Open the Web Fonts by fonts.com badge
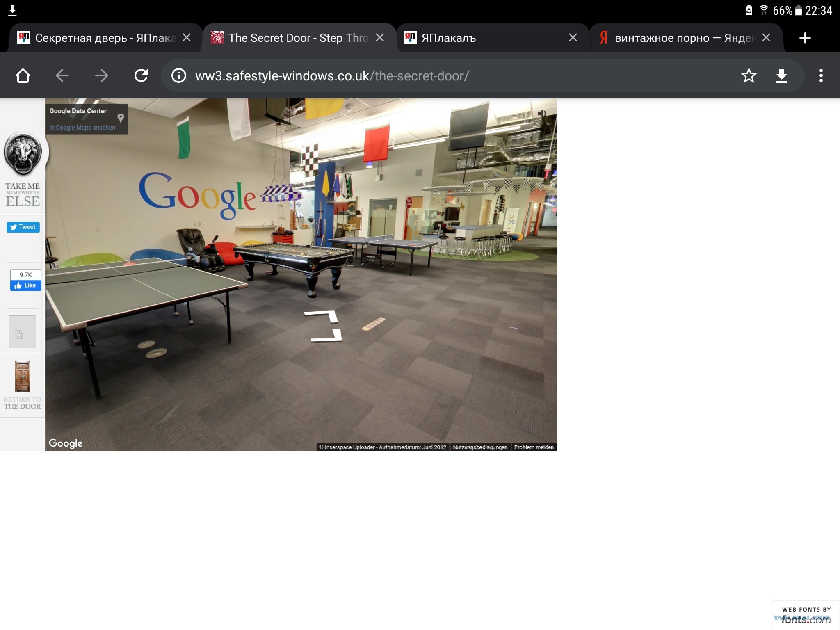The image size is (840, 630). 806,615
